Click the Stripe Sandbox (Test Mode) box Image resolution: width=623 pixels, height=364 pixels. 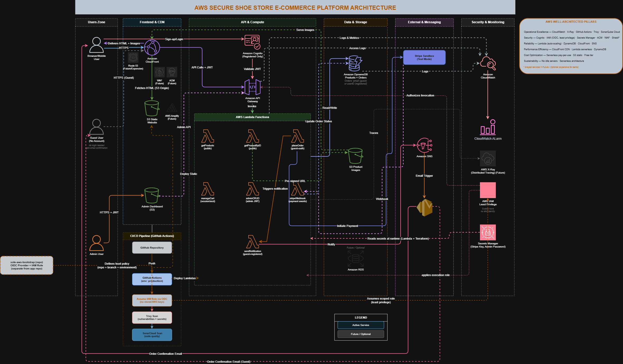click(x=424, y=58)
